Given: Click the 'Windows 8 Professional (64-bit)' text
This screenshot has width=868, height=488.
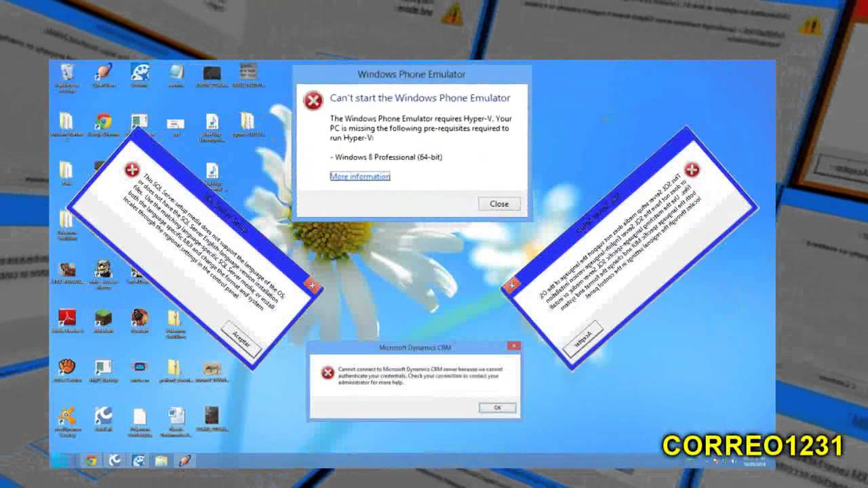Looking at the screenshot, I should coord(389,157).
